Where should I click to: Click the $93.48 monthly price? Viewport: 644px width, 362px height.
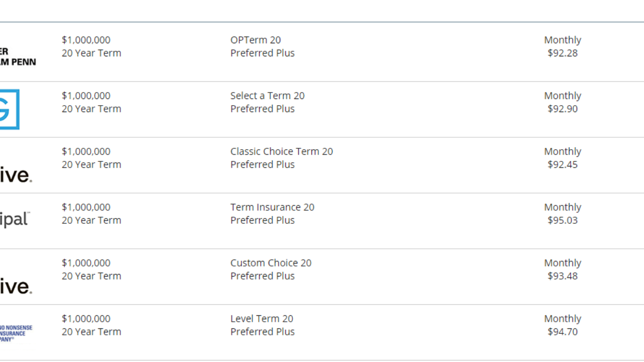[562, 277]
